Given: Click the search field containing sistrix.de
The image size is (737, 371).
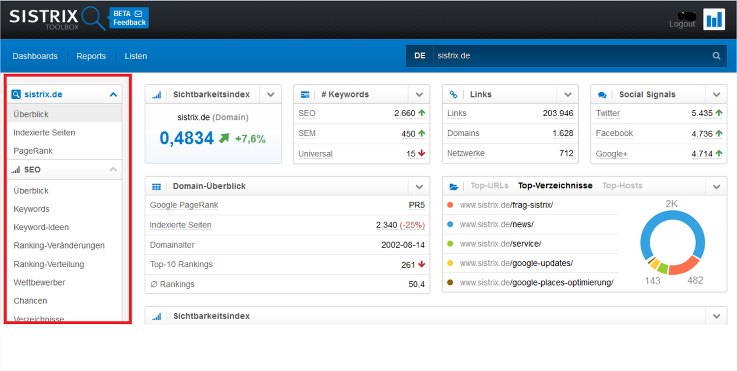Looking at the screenshot, I should tap(570, 55).
